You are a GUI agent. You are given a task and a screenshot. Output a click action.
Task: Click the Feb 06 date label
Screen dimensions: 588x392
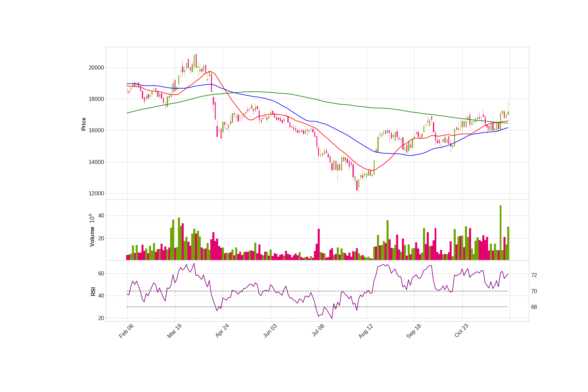[126, 331]
